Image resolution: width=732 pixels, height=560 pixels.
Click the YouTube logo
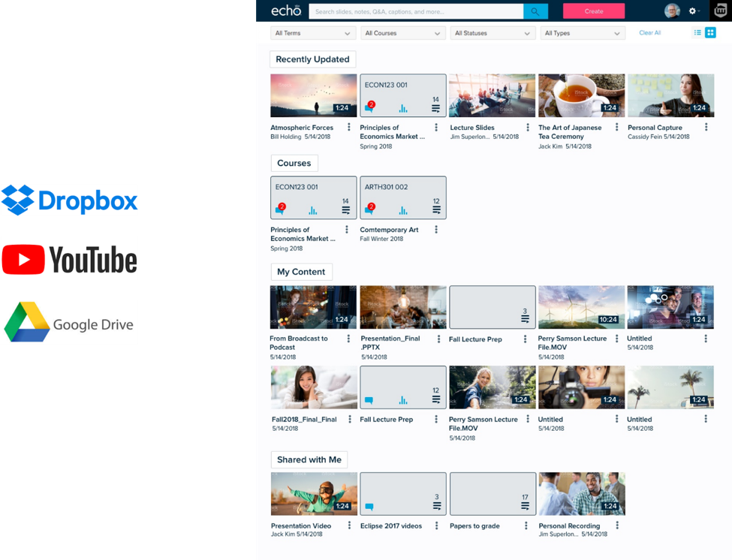[69, 258]
